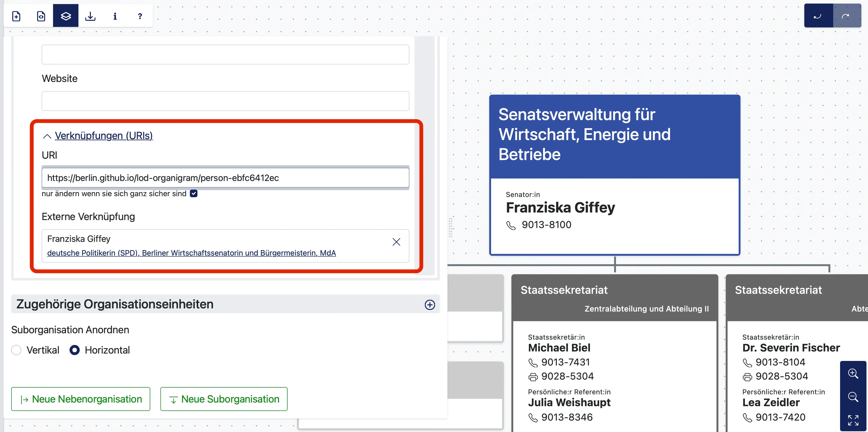Create a new organigram document
The image size is (868, 432).
(x=16, y=15)
